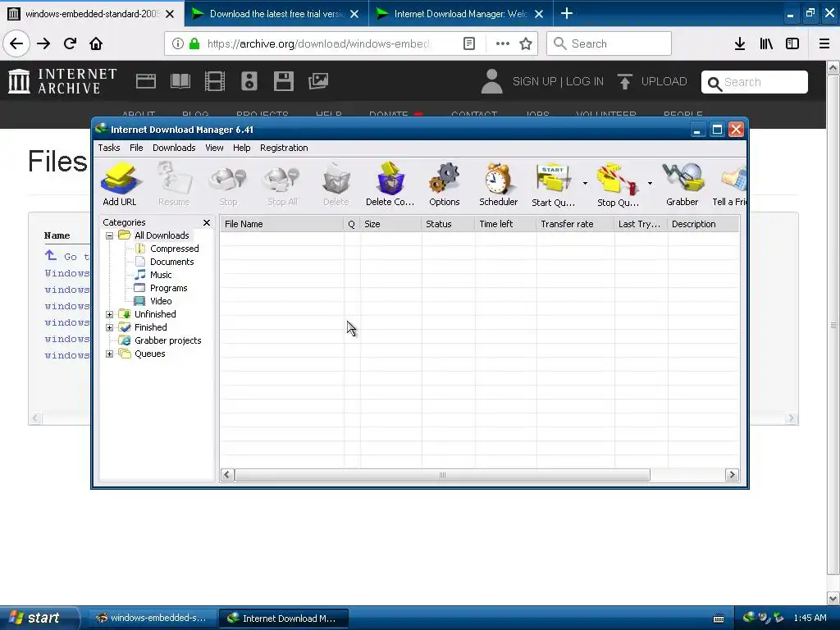Viewport: 840px width, 630px height.
Task: Bookmark this page with star icon
Action: (x=526, y=43)
